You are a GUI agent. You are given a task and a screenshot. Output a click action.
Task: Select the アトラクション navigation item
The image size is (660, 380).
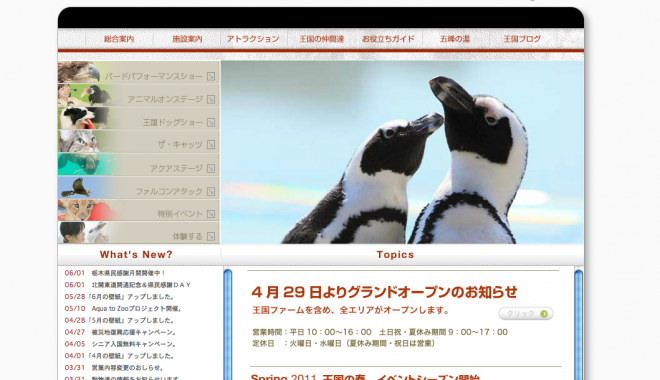[253, 39]
